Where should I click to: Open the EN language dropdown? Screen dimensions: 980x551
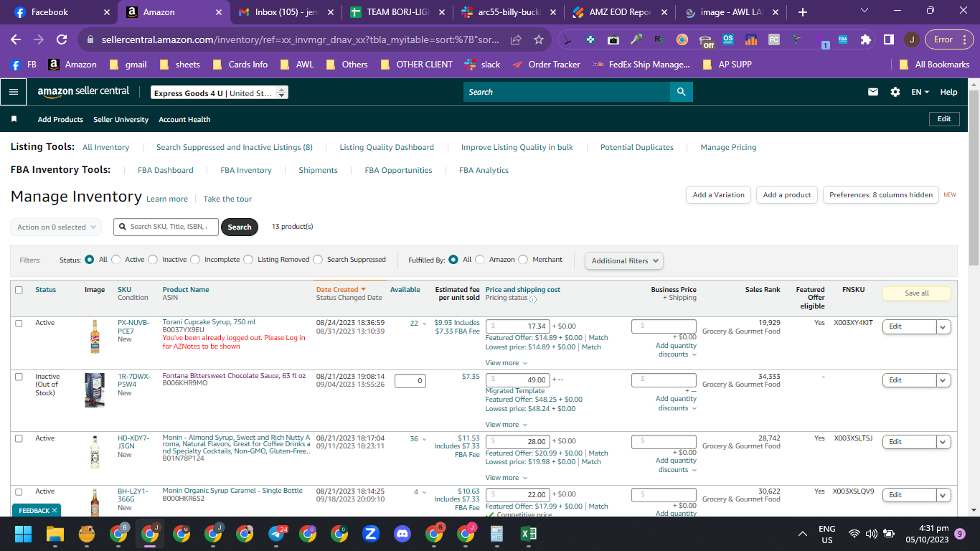tap(920, 92)
